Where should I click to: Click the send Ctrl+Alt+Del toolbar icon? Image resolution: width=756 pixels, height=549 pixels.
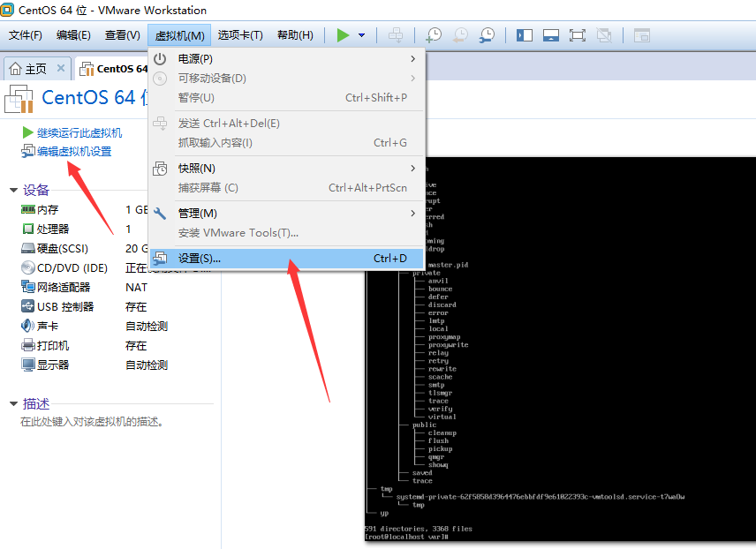pos(396,35)
